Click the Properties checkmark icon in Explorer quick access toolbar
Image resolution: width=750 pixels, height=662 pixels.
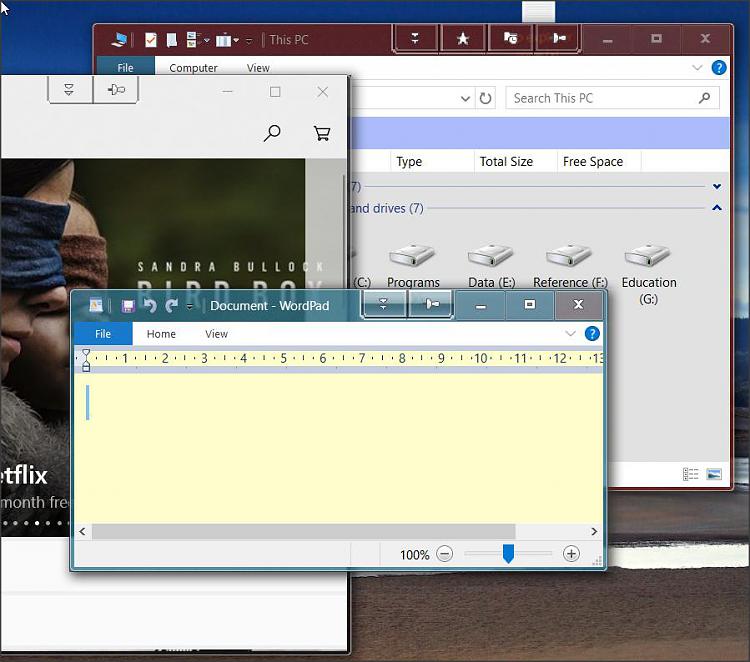(x=151, y=40)
